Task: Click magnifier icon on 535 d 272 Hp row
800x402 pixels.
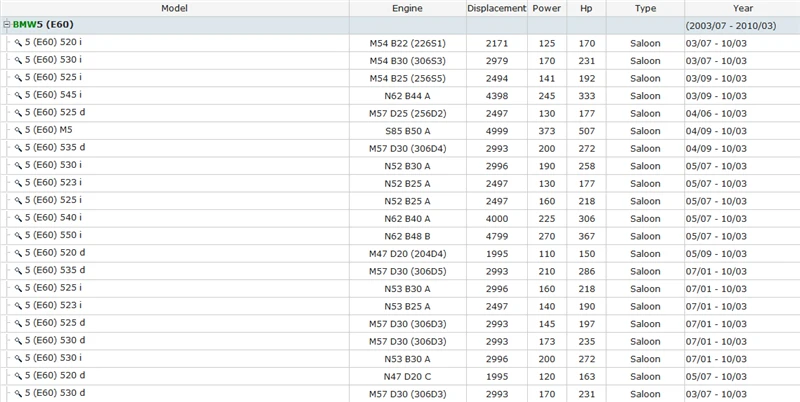Action: [18, 148]
